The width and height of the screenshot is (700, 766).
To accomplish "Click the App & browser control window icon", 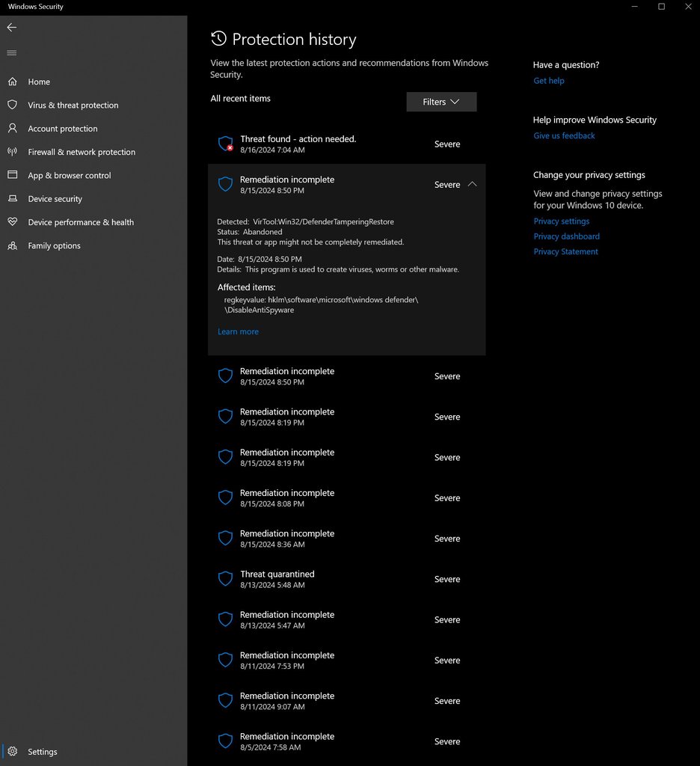I will click(12, 175).
